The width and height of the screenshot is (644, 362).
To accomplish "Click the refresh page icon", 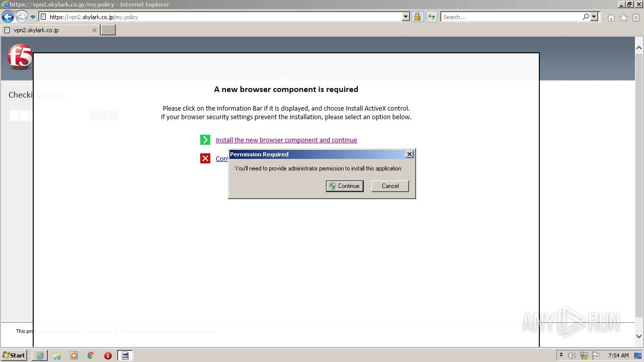I will pos(432,17).
